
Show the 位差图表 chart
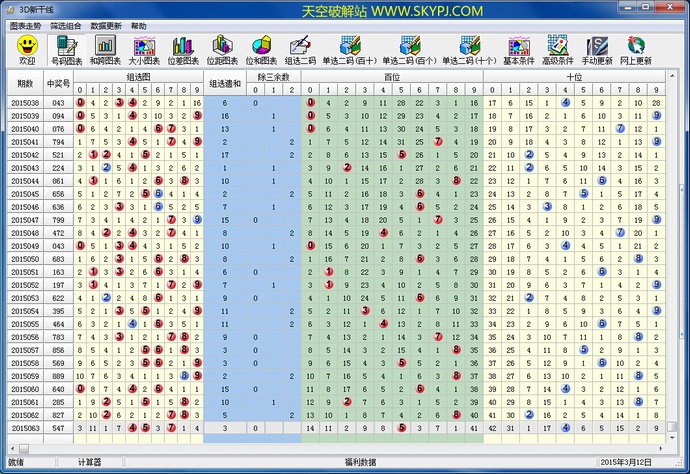[183, 49]
